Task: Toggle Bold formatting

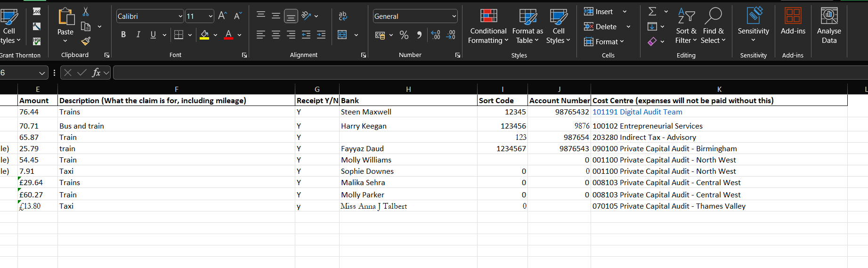Action: (123, 34)
